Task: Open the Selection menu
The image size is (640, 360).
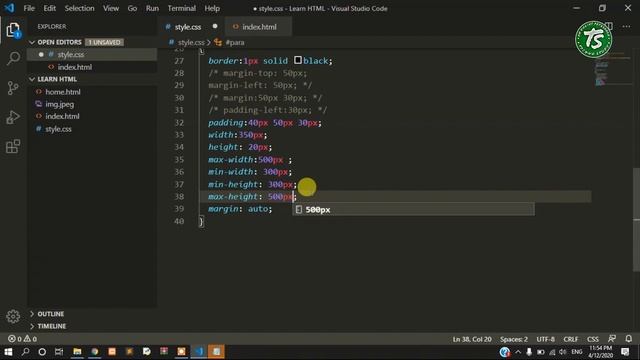Action: point(79,8)
